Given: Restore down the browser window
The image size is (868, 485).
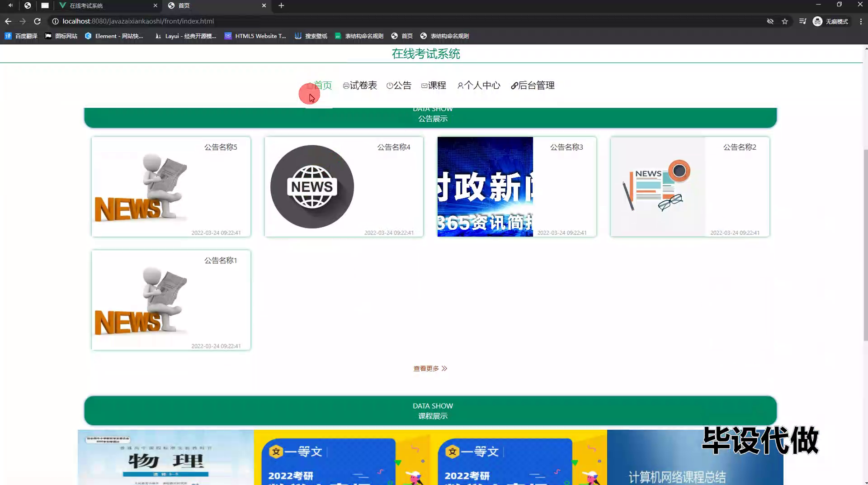Looking at the screenshot, I should [839, 5].
